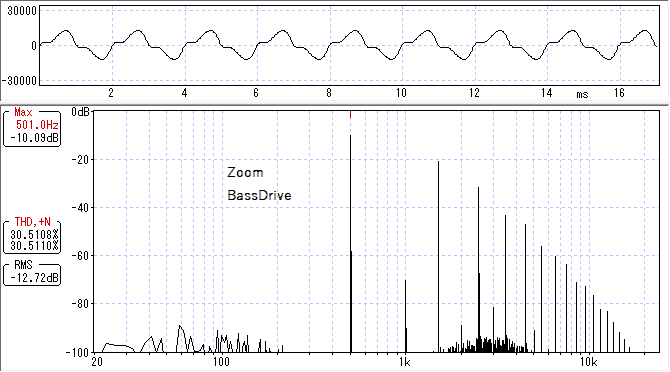Click the 100 Hz frequency axis label
The image size is (670, 372).
tap(221, 362)
